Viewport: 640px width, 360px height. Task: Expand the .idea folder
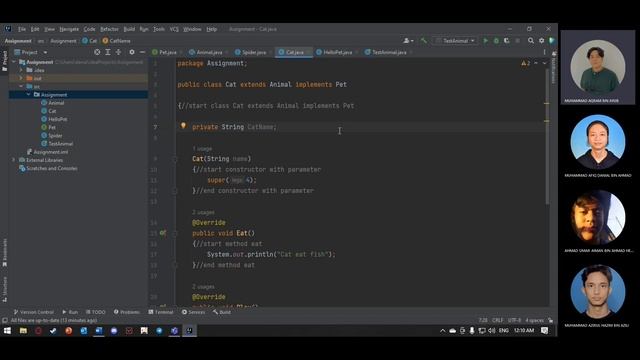pyautogui.click(x=21, y=70)
